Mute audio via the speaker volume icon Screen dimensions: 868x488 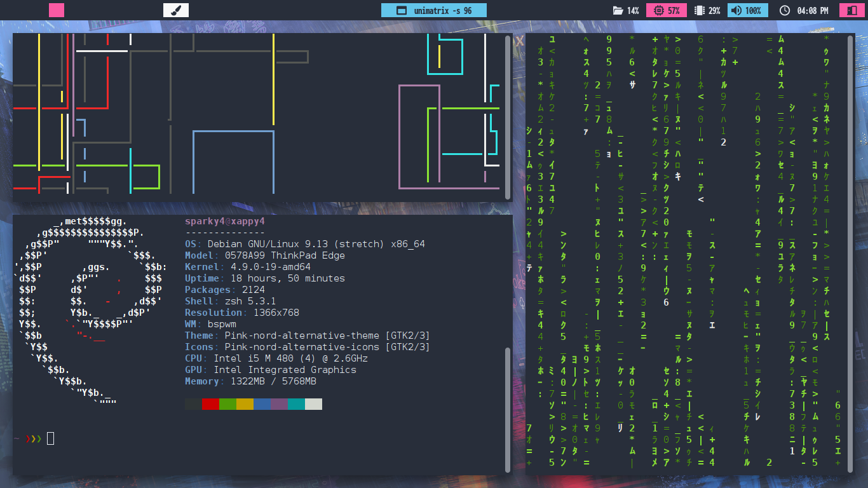(735, 11)
